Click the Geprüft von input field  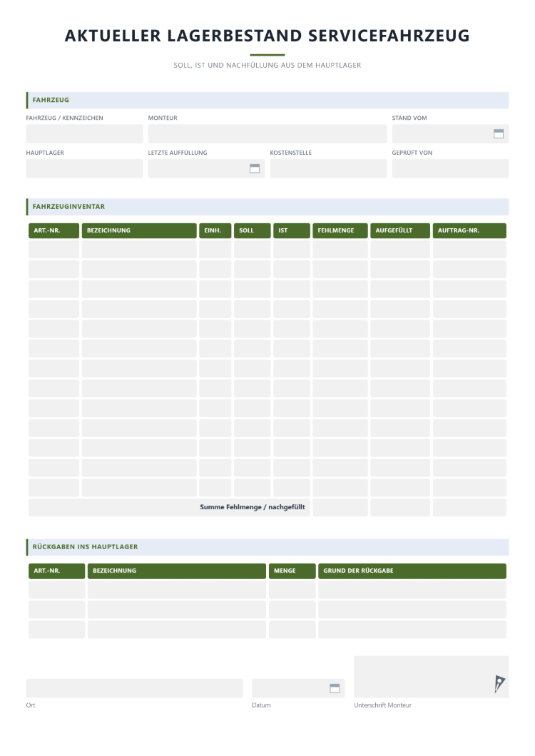(450, 169)
